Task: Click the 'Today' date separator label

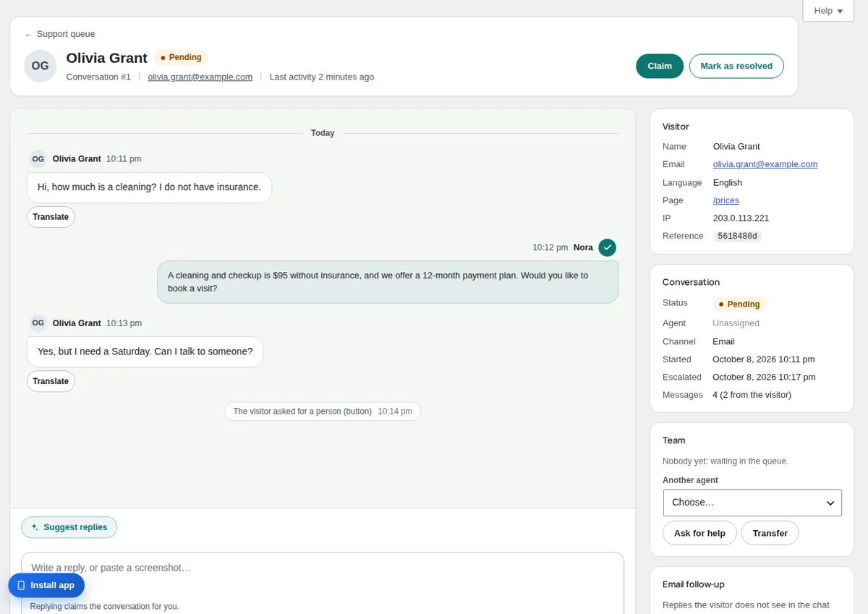Action: point(323,133)
